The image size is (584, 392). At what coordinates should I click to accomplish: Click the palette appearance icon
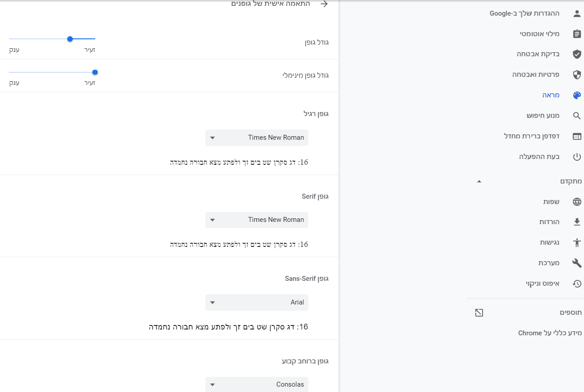pos(577,95)
